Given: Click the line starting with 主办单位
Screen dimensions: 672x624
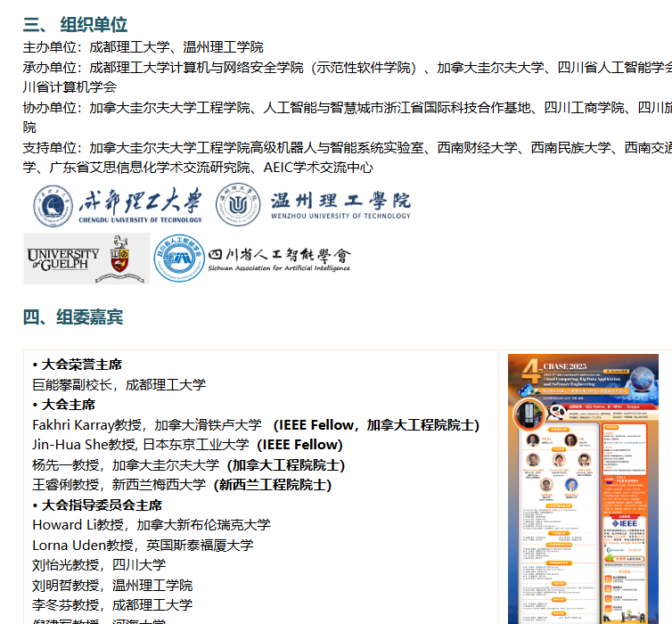Looking at the screenshot, I should (143, 47).
